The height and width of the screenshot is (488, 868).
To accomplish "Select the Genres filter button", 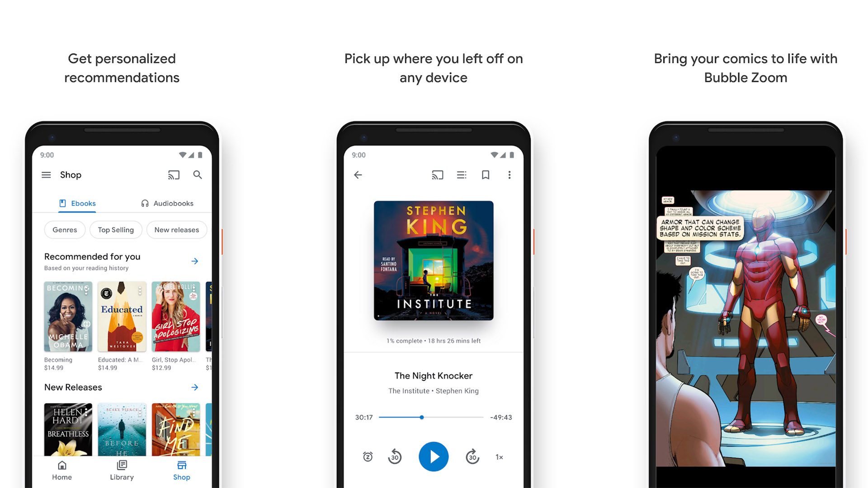I will 64,230.
